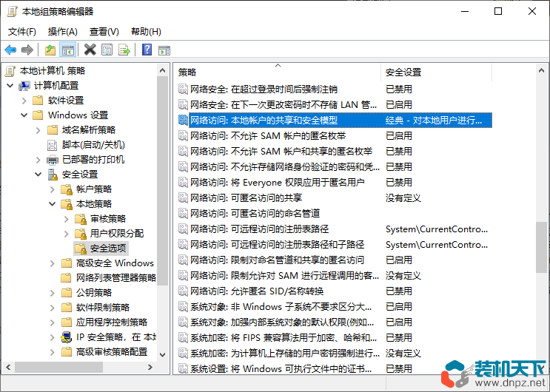
Task: Click the 帐户策略 folder icon
Action: [x=67, y=189]
